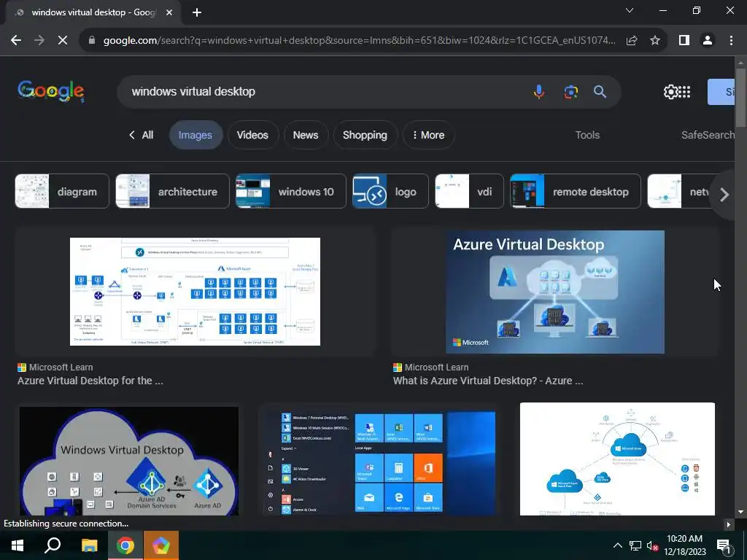The image size is (747, 560).
Task: Toggle the Chrome side panel icon
Action: pos(684,41)
